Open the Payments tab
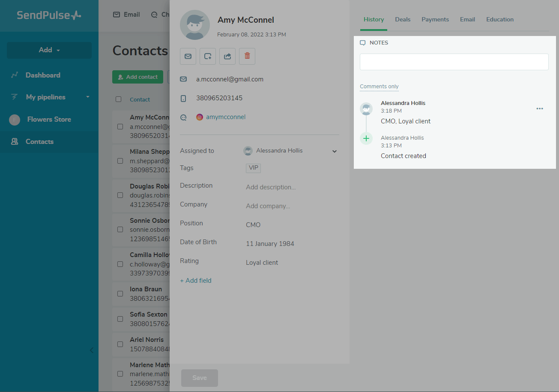Viewport: 559px width, 392px height. point(435,20)
